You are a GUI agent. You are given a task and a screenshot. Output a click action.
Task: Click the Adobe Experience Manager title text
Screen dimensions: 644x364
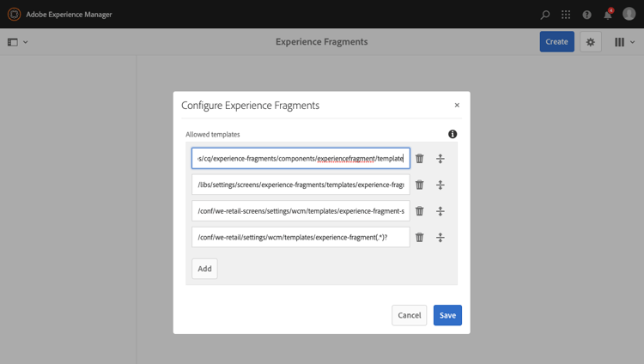tap(69, 15)
